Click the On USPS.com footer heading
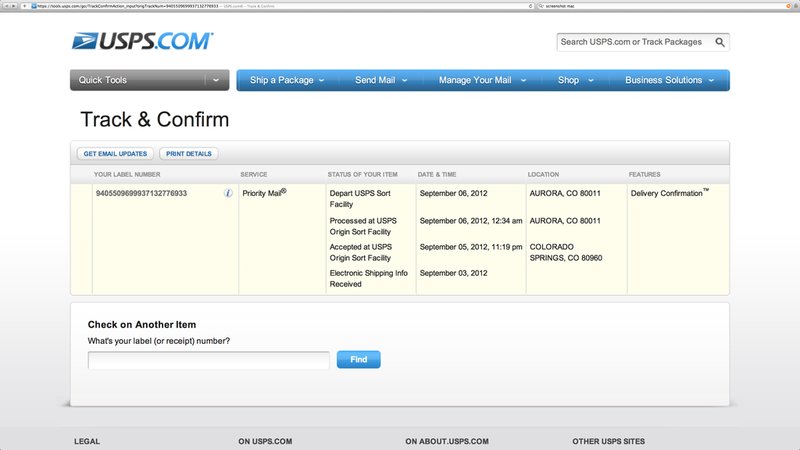 [x=265, y=441]
